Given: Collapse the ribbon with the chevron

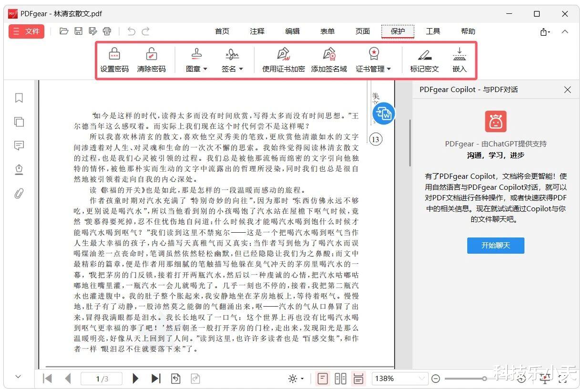Looking at the screenshot, I should pos(565,31).
